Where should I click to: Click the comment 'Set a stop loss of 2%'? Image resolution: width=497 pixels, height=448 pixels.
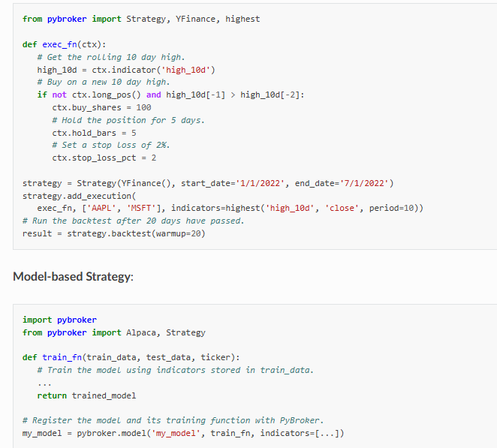coord(110,146)
